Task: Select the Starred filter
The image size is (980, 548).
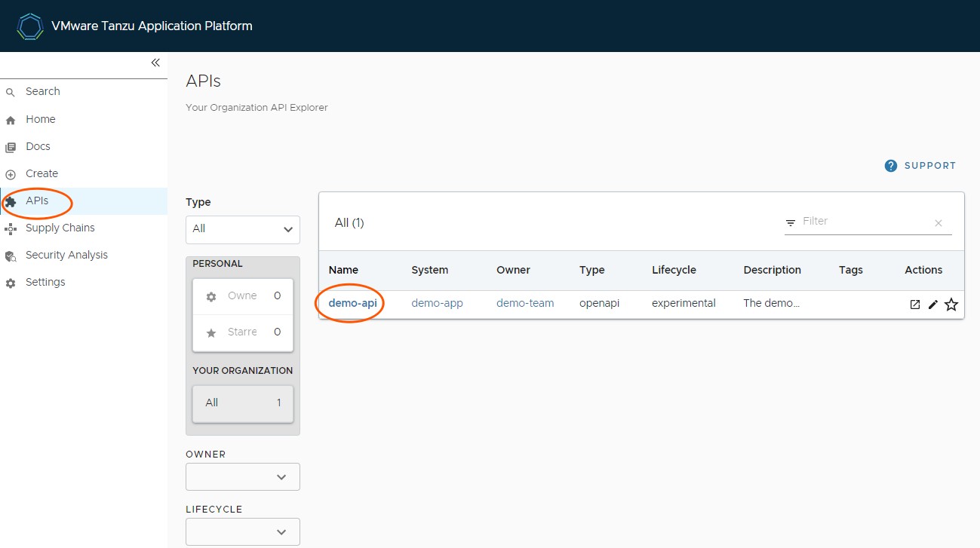Action: pos(212,332)
